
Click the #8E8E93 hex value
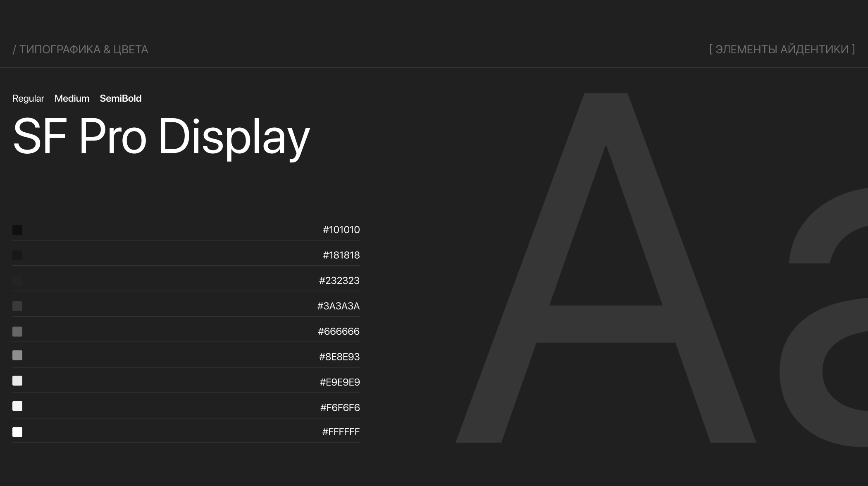click(339, 357)
